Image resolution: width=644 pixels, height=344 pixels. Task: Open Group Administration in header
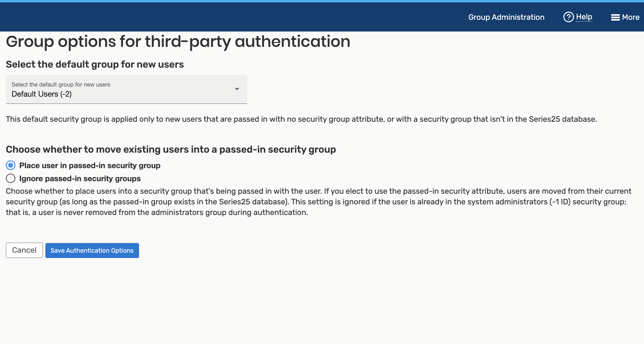tap(506, 17)
